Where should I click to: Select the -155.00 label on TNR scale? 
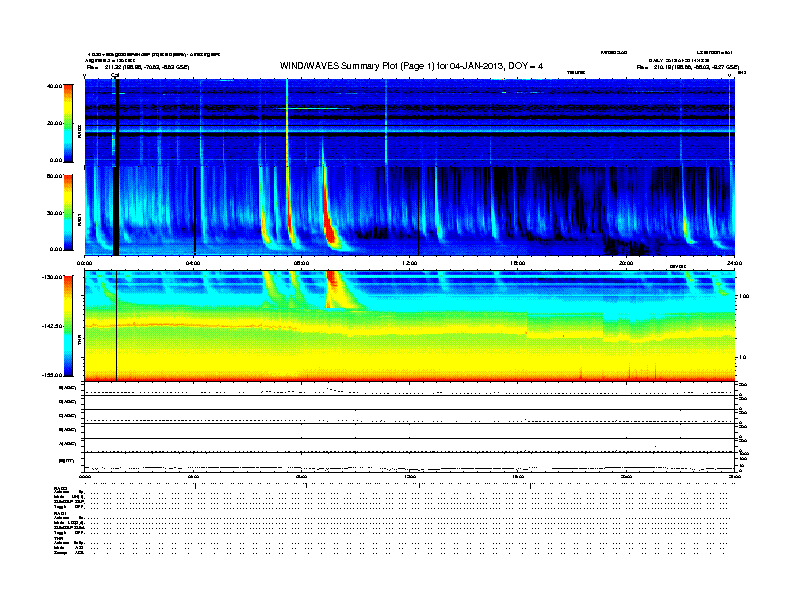point(52,375)
